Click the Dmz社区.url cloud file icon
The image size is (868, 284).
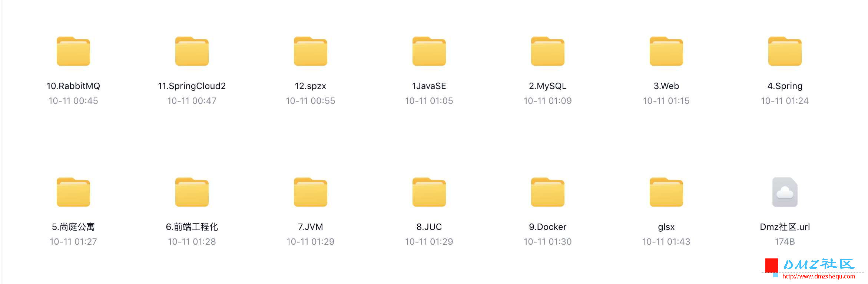pos(785,192)
